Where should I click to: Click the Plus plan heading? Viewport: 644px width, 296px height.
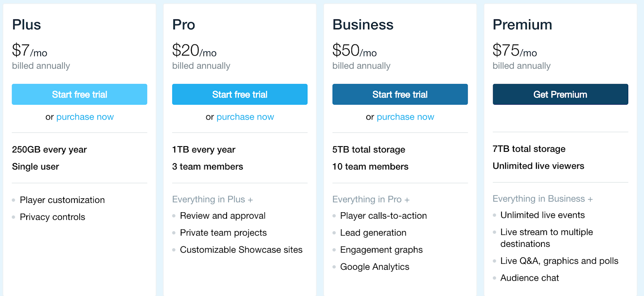[27, 25]
